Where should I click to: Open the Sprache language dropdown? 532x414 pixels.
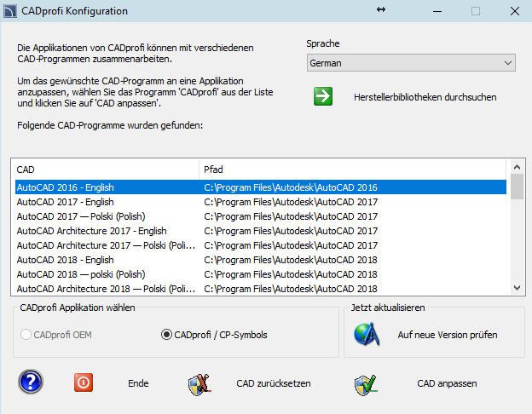(x=411, y=63)
